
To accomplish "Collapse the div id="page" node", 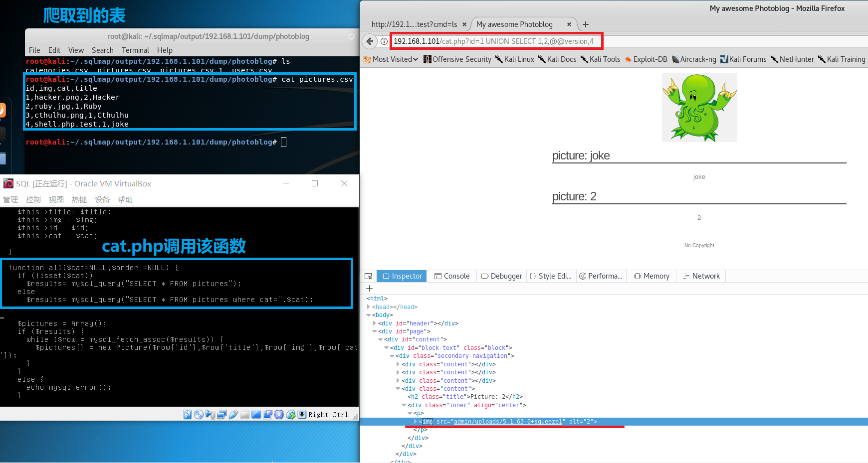I will tap(375, 331).
